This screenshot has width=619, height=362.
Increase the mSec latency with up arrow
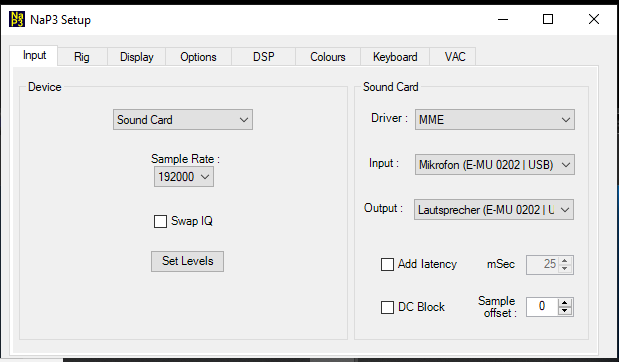click(565, 261)
